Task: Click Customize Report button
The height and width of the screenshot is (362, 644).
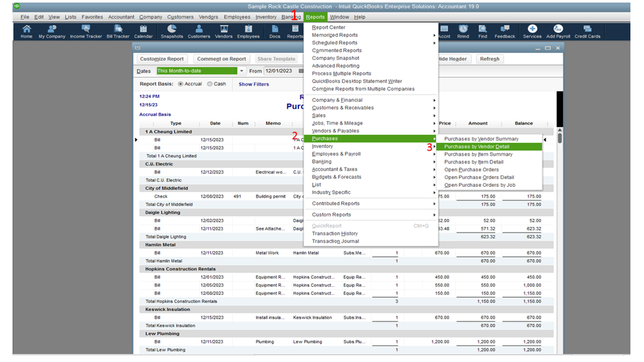Action: point(162,59)
